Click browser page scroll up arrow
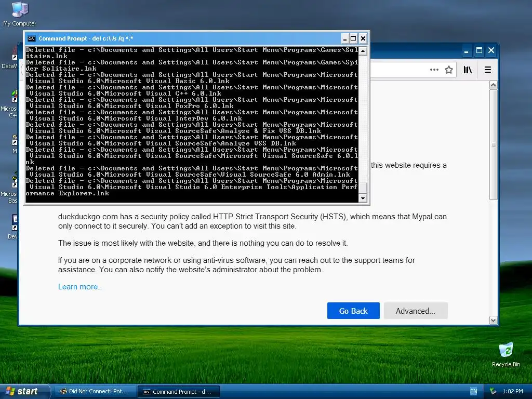The image size is (532, 399). pyautogui.click(x=494, y=85)
